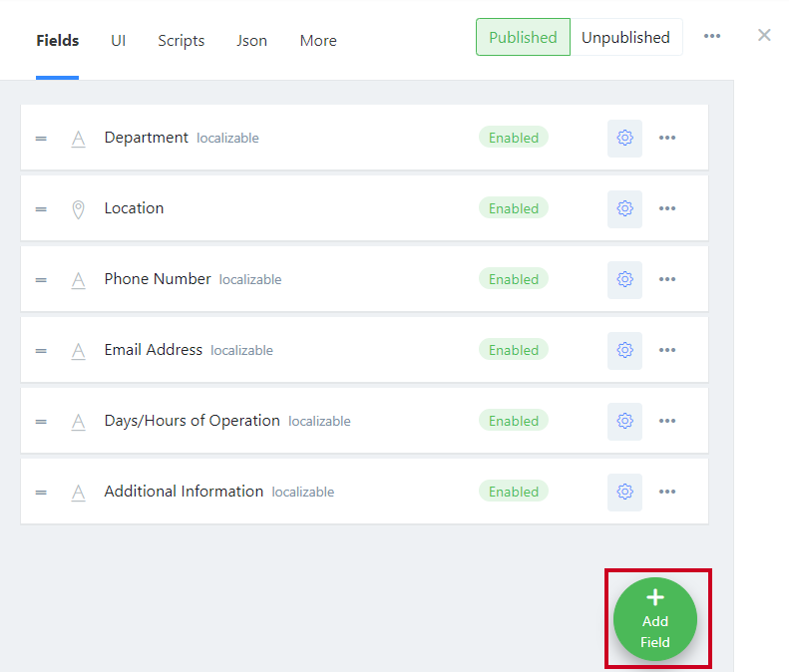Image resolution: width=789 pixels, height=672 pixels.
Task: Open settings gear for Email Address field
Action: point(624,351)
